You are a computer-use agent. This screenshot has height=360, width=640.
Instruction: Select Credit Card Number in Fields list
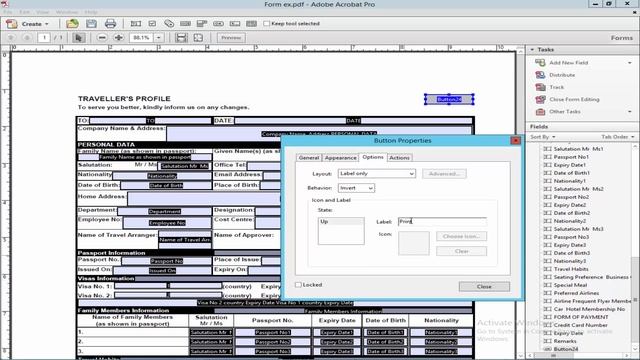coord(580,325)
